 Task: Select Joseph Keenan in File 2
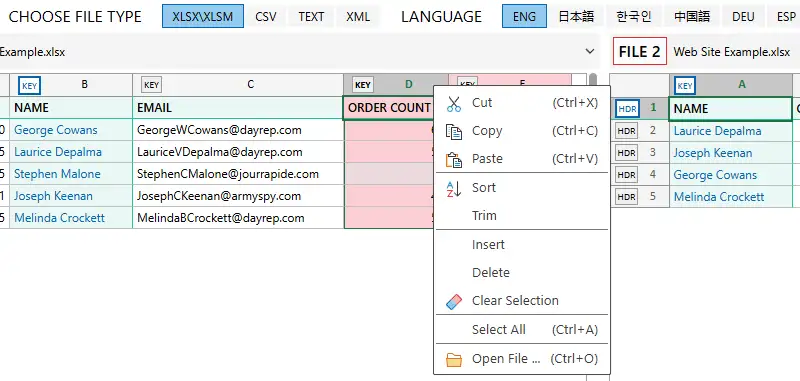tap(731, 153)
